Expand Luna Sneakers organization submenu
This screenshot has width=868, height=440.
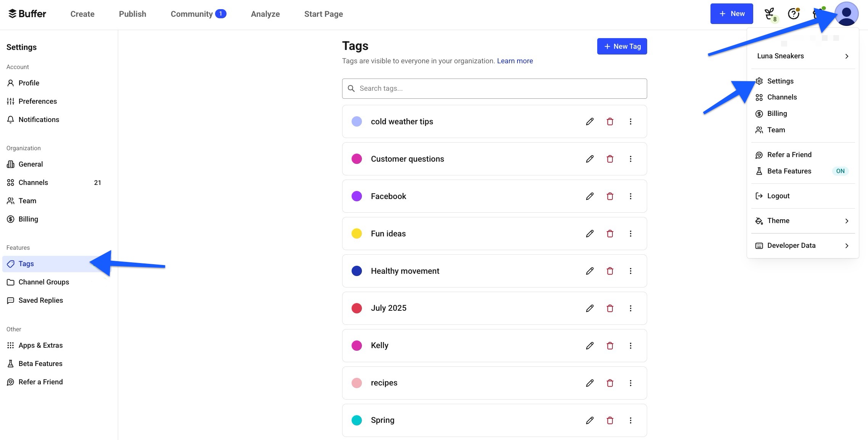(x=803, y=56)
